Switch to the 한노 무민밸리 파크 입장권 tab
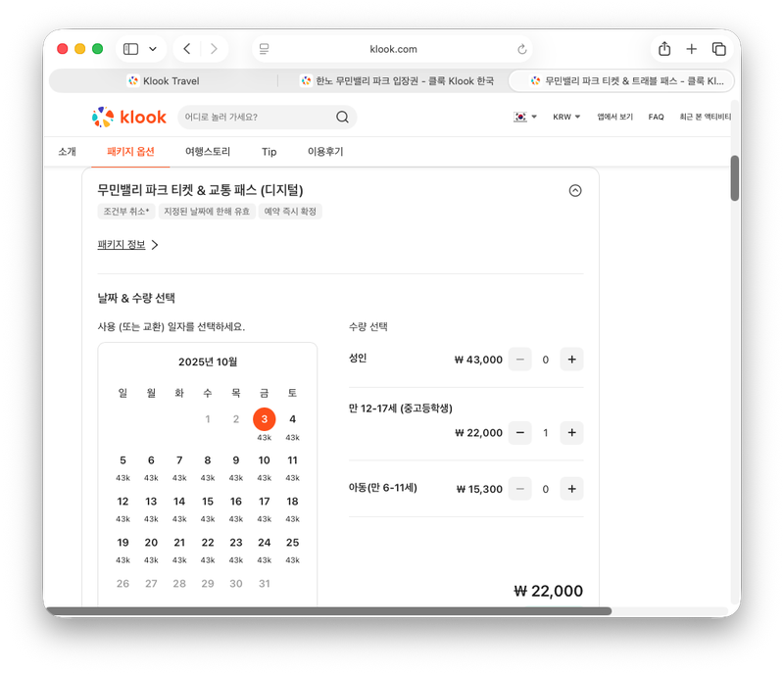This screenshot has width=784, height=674. point(397,81)
